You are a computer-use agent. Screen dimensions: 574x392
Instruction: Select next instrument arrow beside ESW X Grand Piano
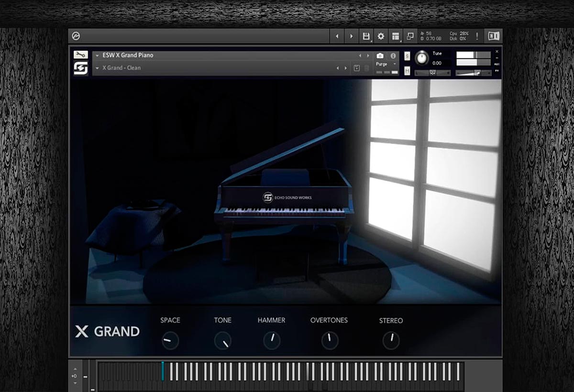click(367, 55)
